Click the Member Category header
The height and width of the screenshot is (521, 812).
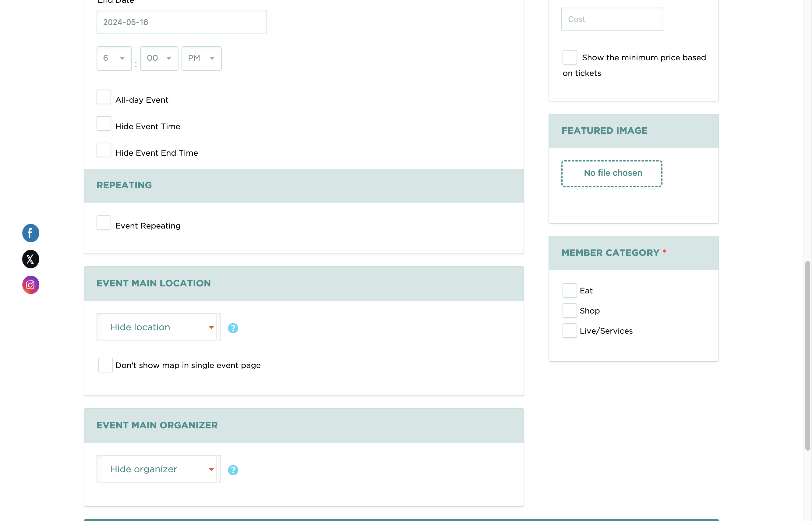(x=634, y=253)
